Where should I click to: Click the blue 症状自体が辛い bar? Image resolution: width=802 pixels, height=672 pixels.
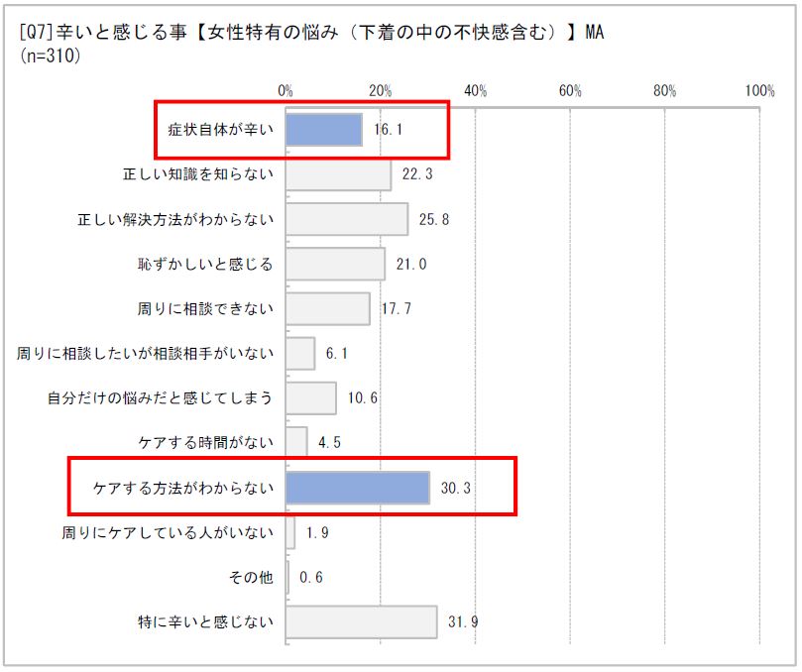point(324,130)
